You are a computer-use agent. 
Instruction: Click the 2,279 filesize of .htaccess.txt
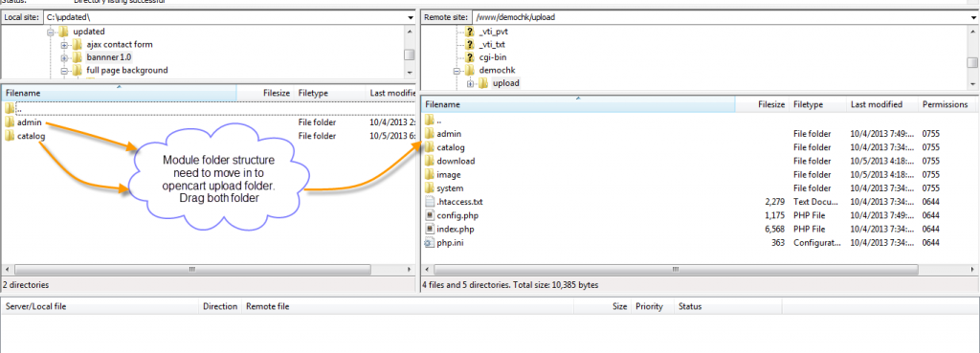[775, 202]
